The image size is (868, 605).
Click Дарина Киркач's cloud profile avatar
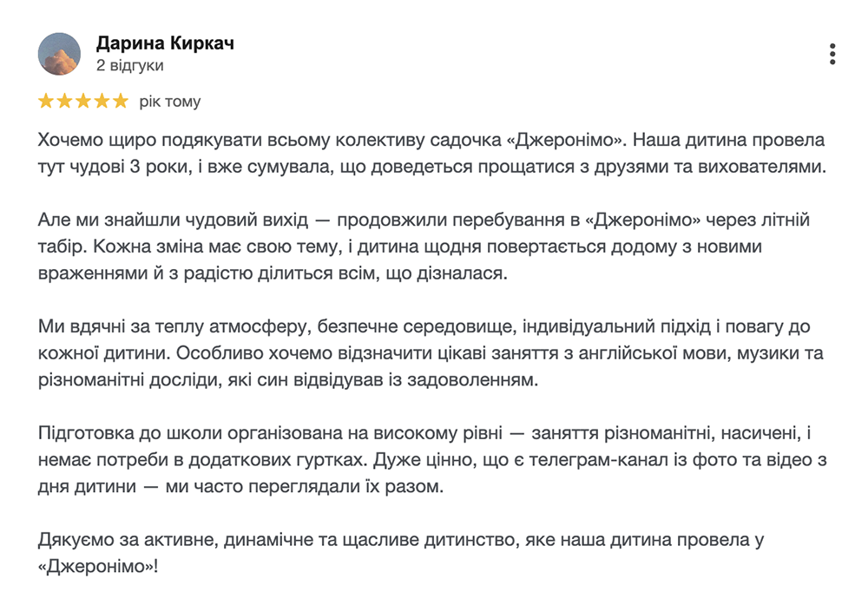[59, 54]
